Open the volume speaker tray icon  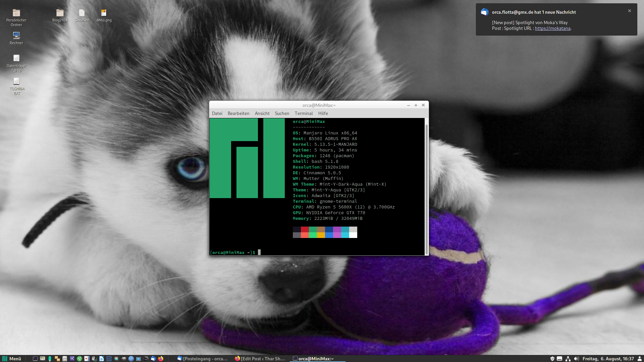point(576,359)
